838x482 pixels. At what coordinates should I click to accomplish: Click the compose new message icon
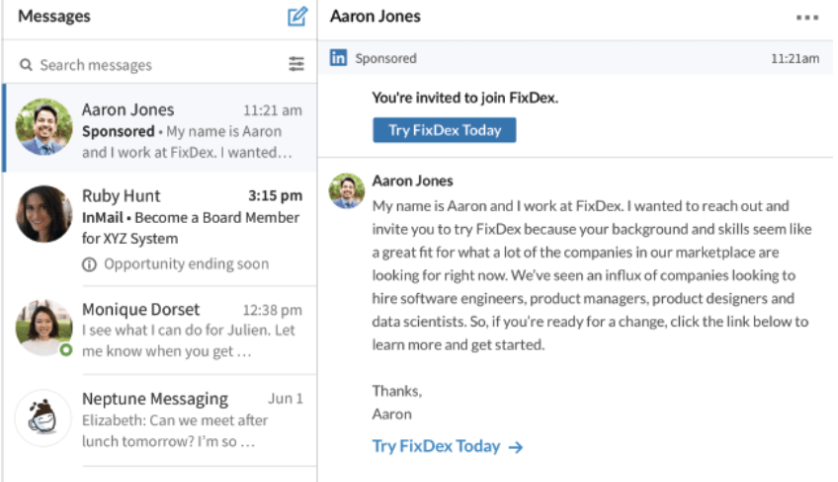point(296,17)
